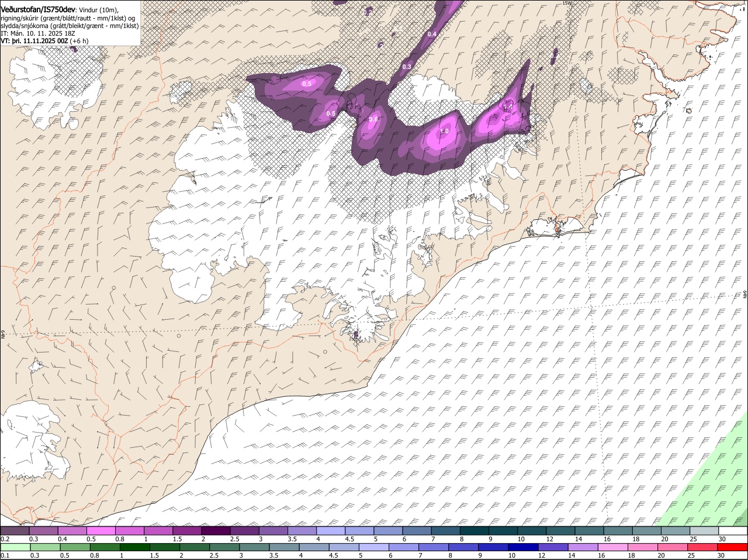Select the lavender swatch above upper-row 4
This screenshot has width=748, height=560.
330,531
